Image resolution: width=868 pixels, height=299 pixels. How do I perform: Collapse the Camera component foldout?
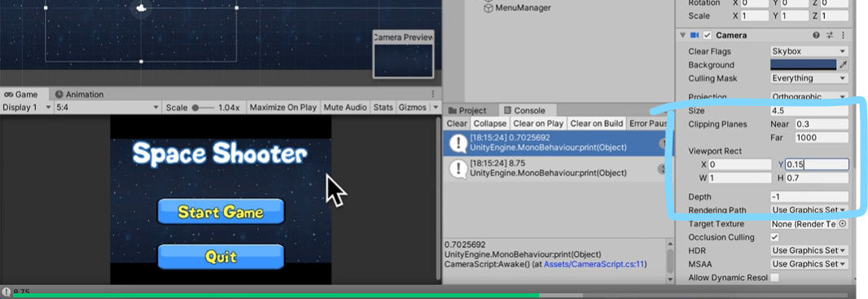click(682, 35)
